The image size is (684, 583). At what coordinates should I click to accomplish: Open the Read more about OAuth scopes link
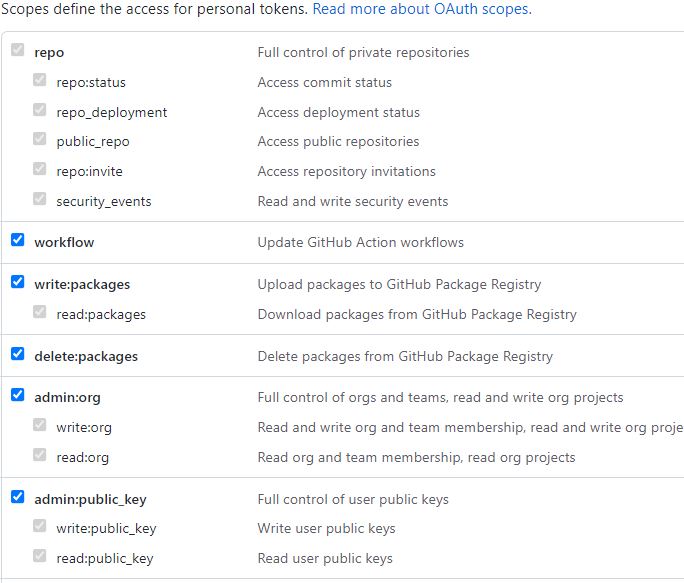coord(422,9)
